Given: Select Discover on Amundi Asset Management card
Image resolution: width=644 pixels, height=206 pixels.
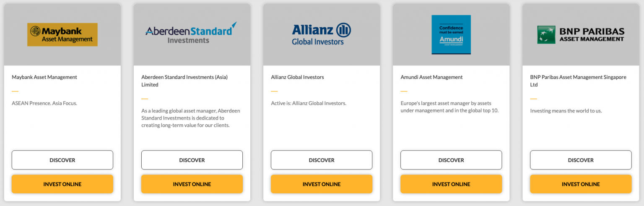Looking at the screenshot, I should tap(451, 160).
